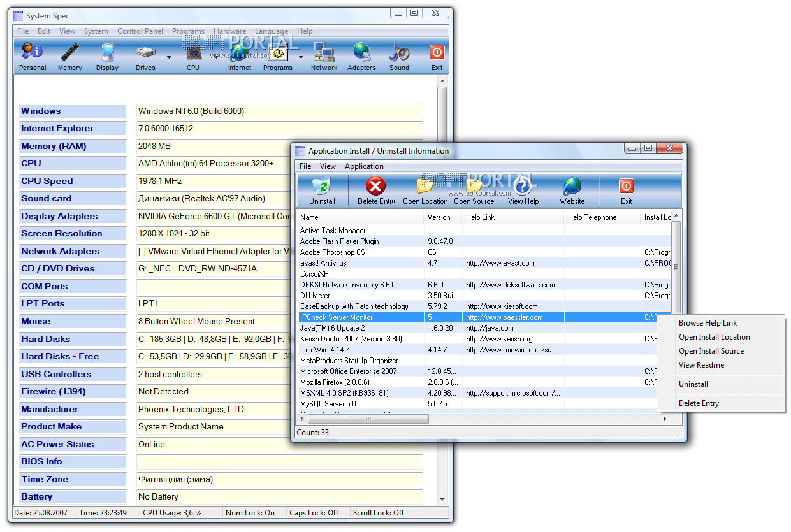The height and width of the screenshot is (532, 791).
Task: Choose Open Install Source from context menu
Action: coord(711,351)
